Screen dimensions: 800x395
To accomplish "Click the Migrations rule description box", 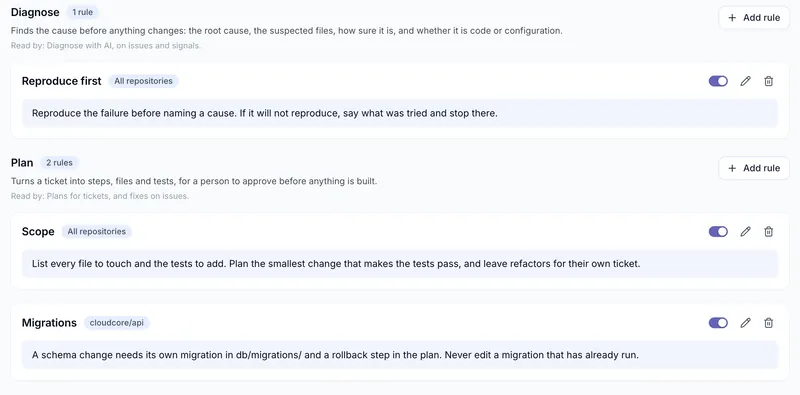I will point(399,354).
